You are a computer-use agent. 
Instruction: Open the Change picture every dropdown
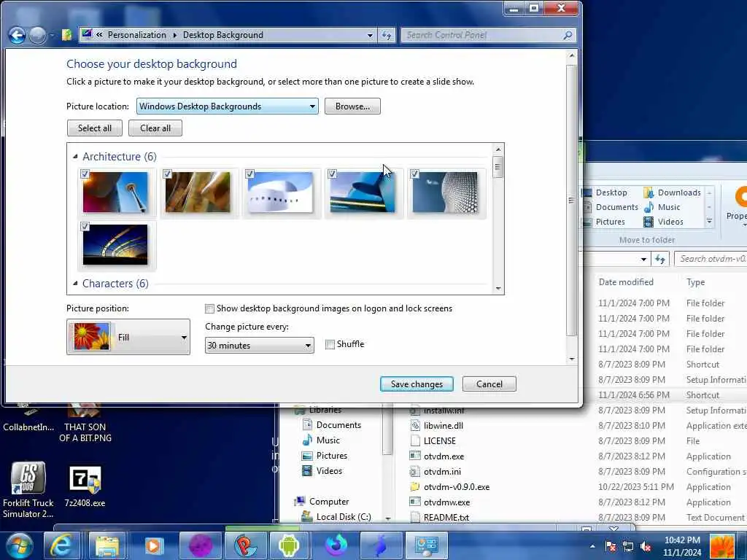point(259,345)
